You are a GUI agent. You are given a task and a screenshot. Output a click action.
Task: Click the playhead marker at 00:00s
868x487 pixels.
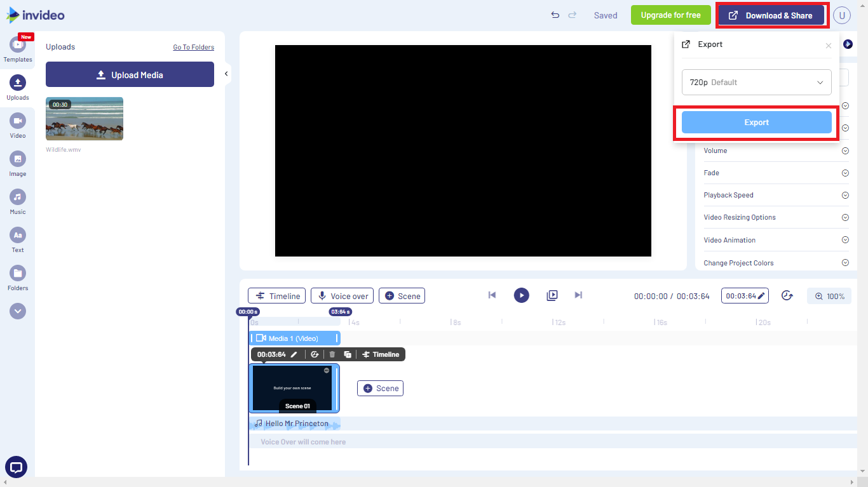248,311
